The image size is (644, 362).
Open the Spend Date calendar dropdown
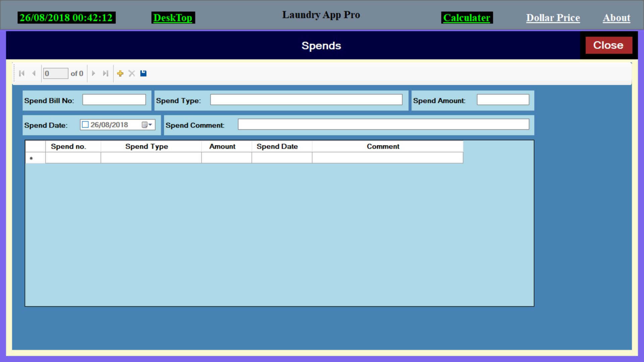click(x=147, y=125)
